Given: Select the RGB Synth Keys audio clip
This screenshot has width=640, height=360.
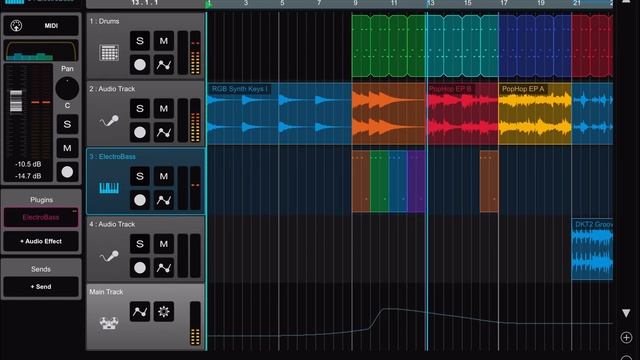Looking at the screenshot, I should tap(279, 114).
